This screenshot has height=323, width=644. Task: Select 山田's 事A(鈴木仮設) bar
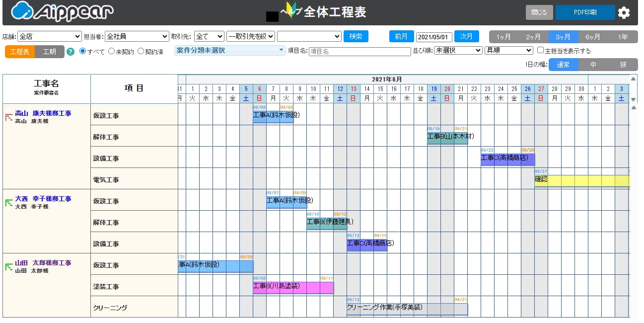(x=215, y=266)
